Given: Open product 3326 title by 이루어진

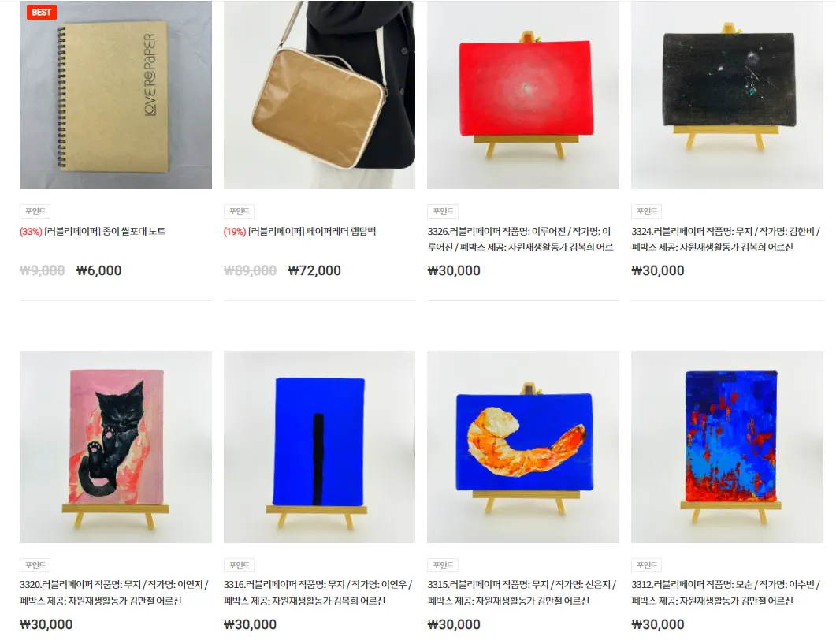Looking at the screenshot, I should pyautogui.click(x=520, y=239).
